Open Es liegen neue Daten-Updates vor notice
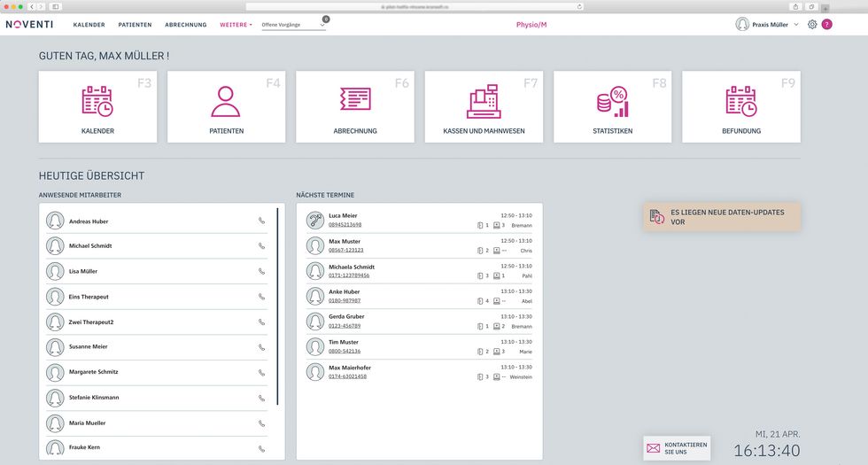The image size is (868, 465). point(722,217)
